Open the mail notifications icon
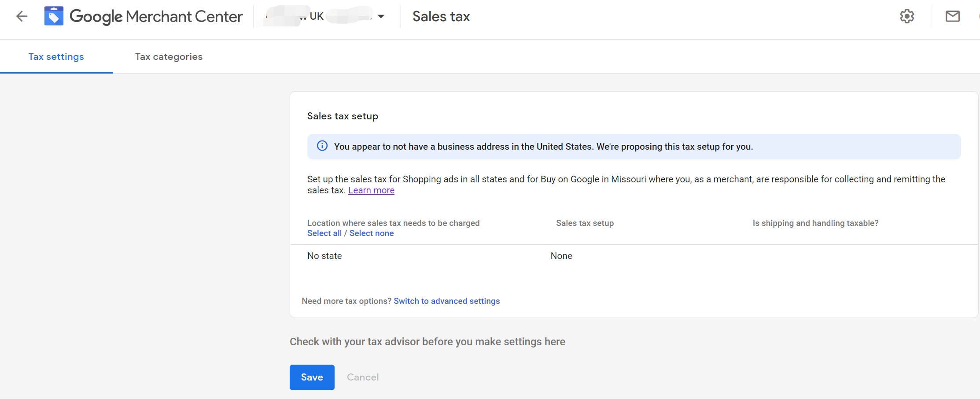 point(952,16)
